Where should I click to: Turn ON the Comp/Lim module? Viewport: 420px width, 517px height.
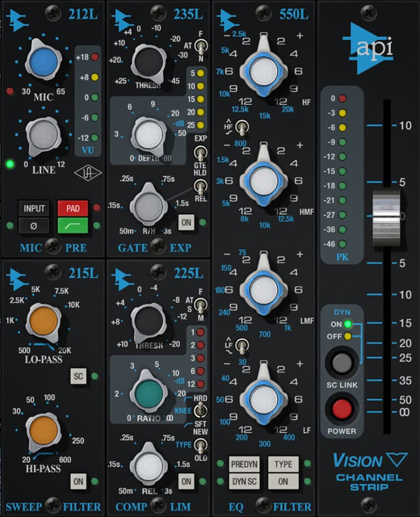pyautogui.click(x=187, y=481)
